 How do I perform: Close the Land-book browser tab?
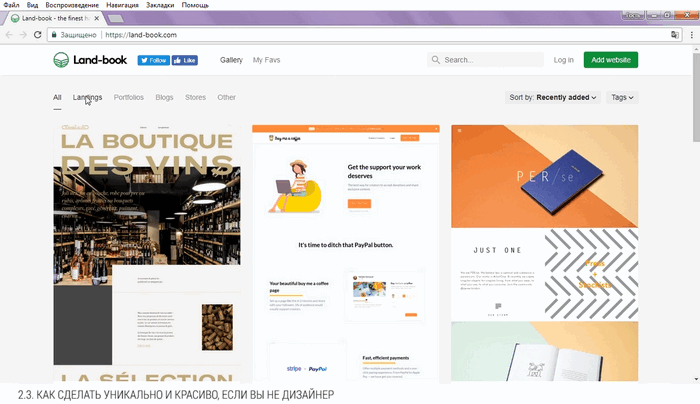[x=96, y=18]
